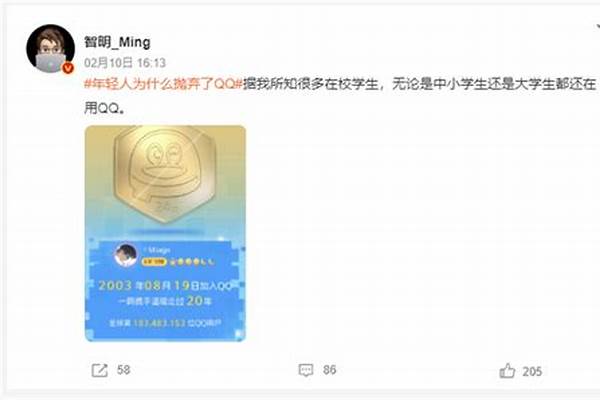Click the star and moon rank icons
This screenshot has height=400, width=600.
pyautogui.click(x=192, y=262)
